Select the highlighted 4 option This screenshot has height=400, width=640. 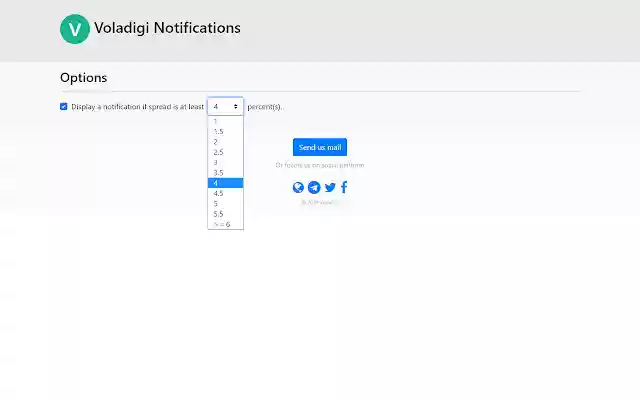pyautogui.click(x=225, y=183)
